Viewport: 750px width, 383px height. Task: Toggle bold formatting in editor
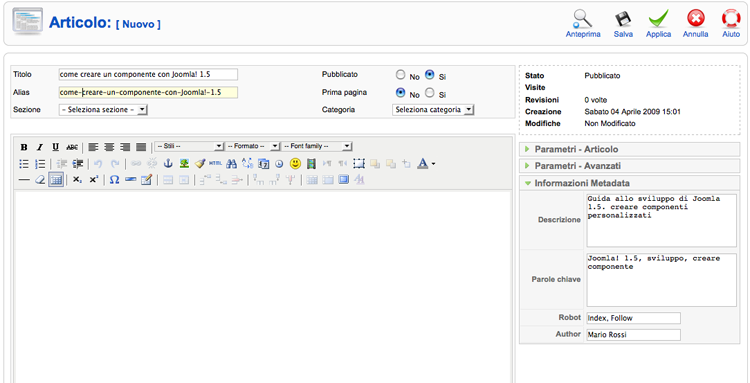pos(24,147)
